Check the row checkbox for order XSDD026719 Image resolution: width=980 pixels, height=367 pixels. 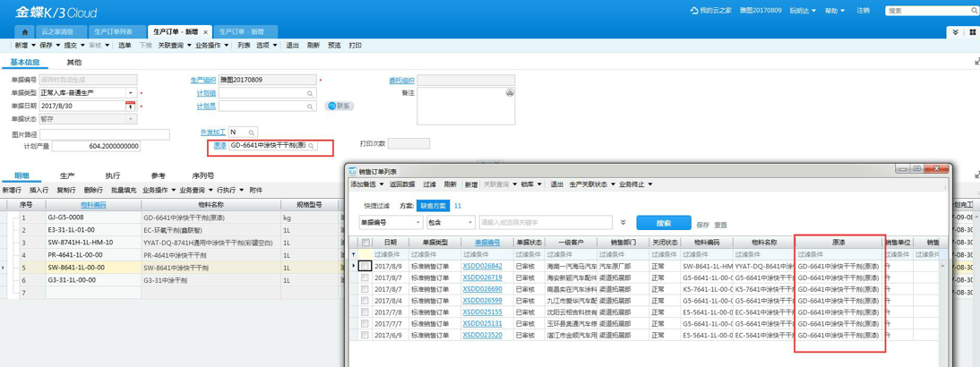click(365, 277)
